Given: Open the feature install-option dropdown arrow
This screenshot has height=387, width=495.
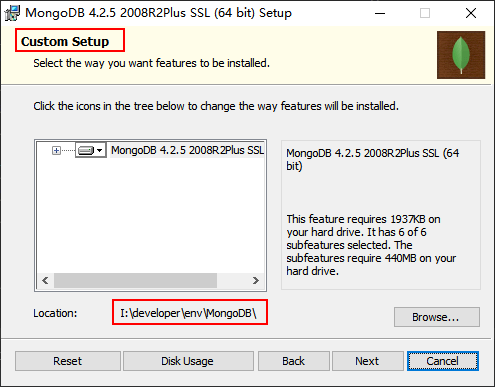Looking at the screenshot, I should pos(100,151).
